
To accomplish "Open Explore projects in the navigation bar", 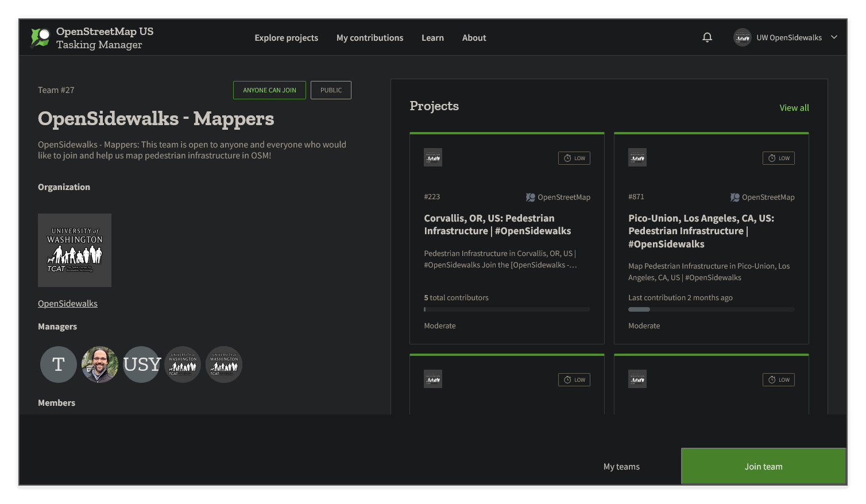I will [286, 37].
